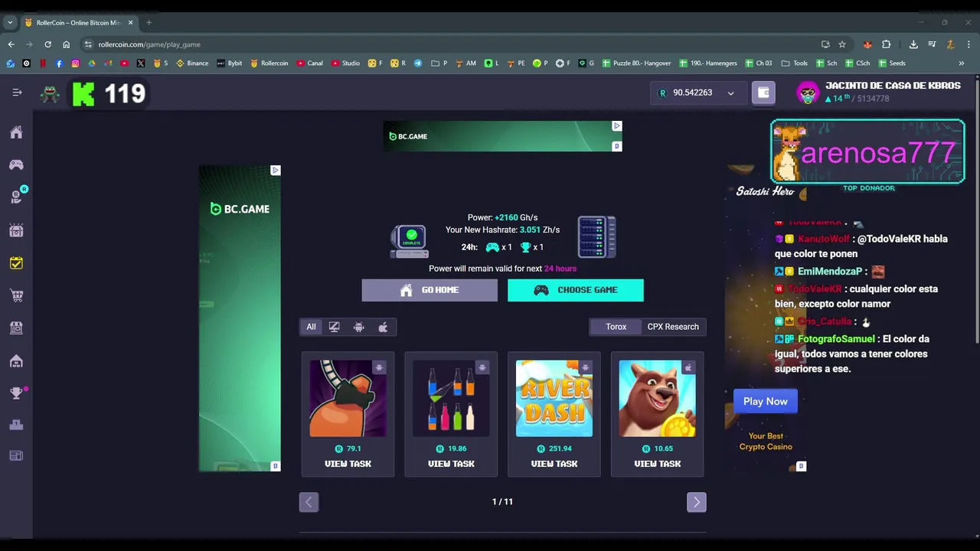Viewport: 980px width, 551px height.
Task: Filter tasks by Apple platform icon
Action: [383, 327]
